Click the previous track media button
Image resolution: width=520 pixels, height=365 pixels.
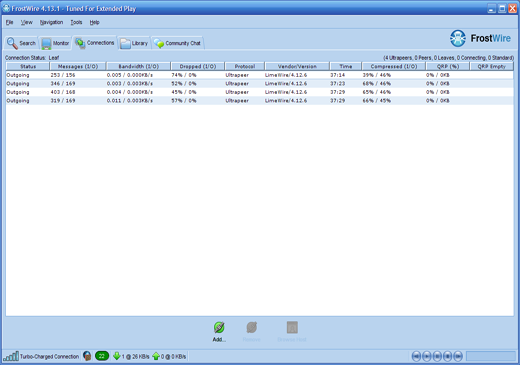tap(416, 356)
